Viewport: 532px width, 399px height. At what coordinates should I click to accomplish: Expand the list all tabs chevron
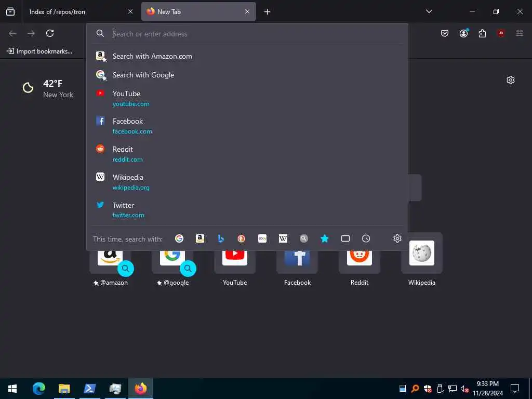click(x=429, y=11)
